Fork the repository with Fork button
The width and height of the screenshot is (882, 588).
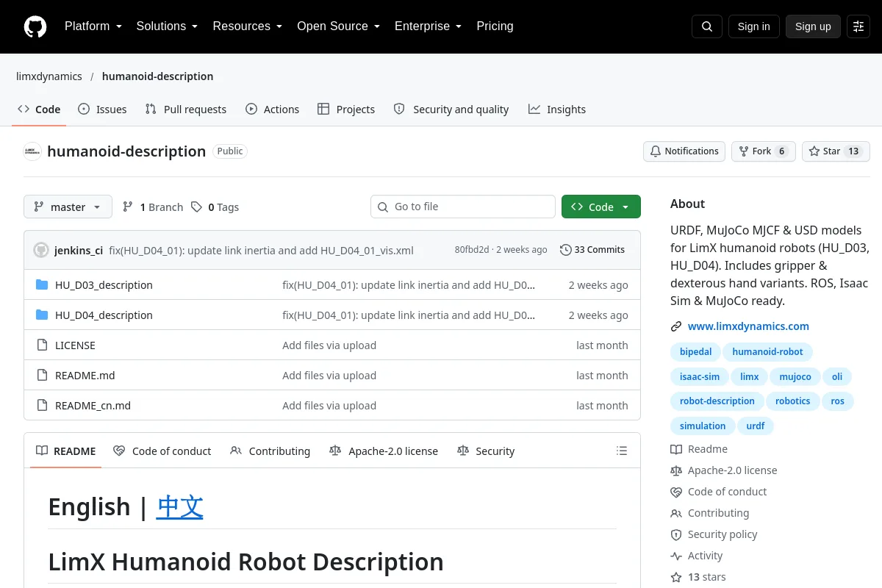[x=763, y=151]
